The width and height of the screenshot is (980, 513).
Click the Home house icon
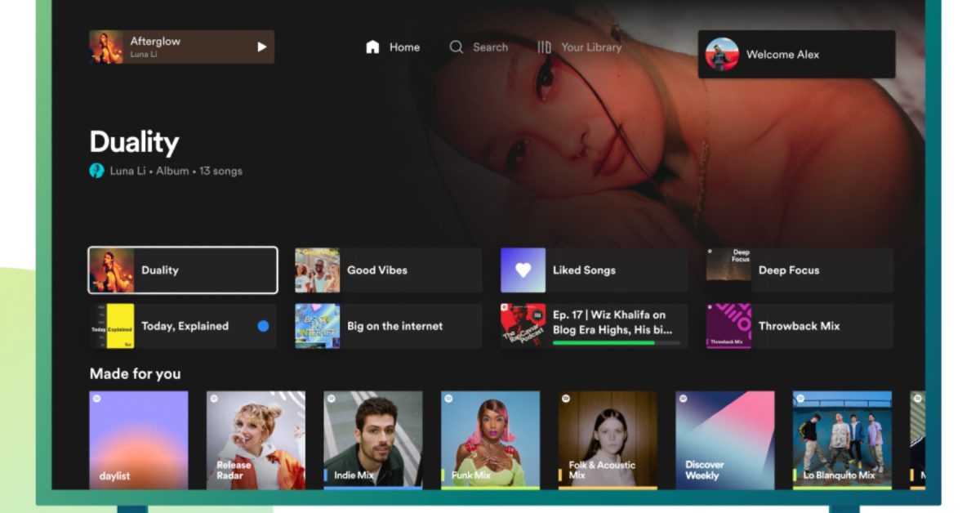pyautogui.click(x=372, y=47)
